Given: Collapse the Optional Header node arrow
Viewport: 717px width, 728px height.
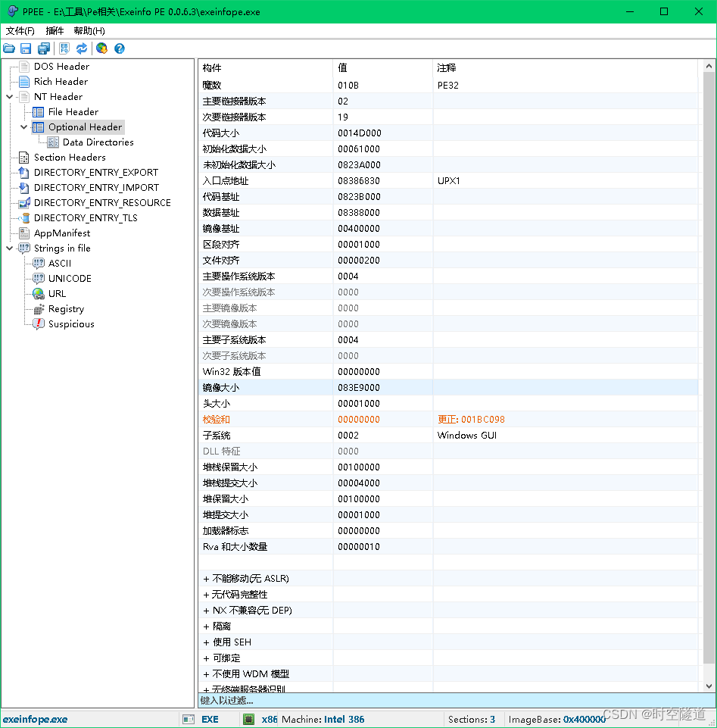Looking at the screenshot, I should point(24,127).
